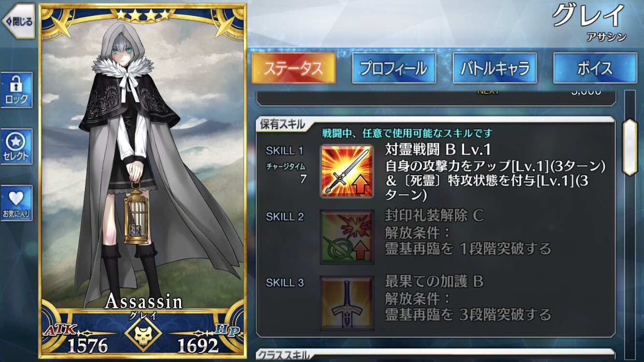Tap the locked 封印礼装解除 C skill icon
The height and width of the screenshot is (362, 644).
coord(347,237)
